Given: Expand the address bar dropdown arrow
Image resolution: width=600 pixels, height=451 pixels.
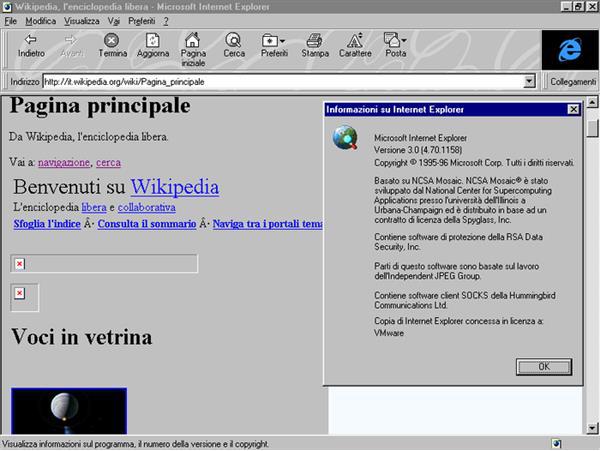Looking at the screenshot, I should (529, 81).
